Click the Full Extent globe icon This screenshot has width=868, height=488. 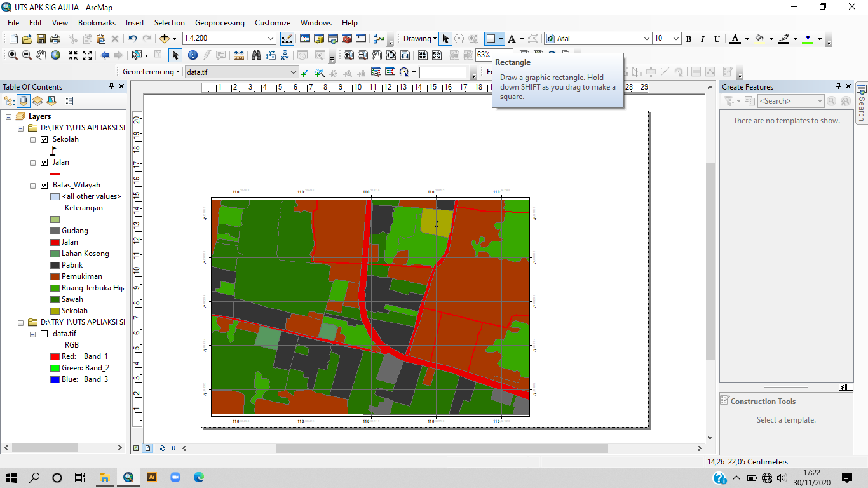tap(56, 55)
